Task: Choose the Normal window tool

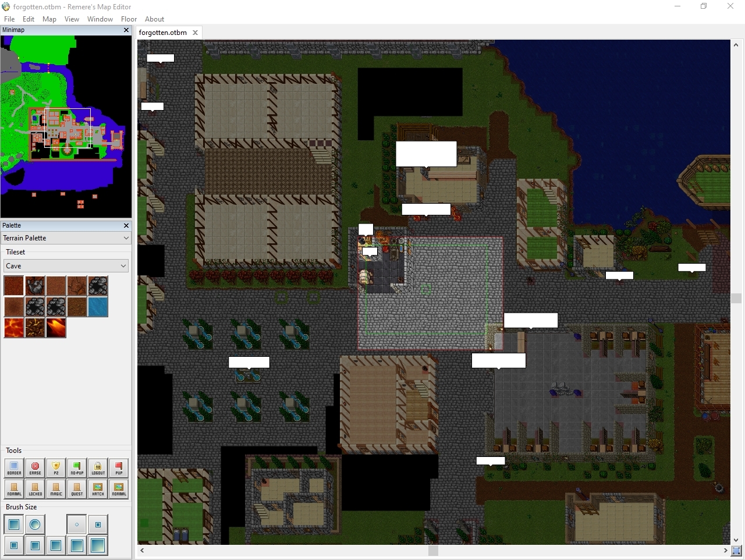Action: tap(119, 489)
